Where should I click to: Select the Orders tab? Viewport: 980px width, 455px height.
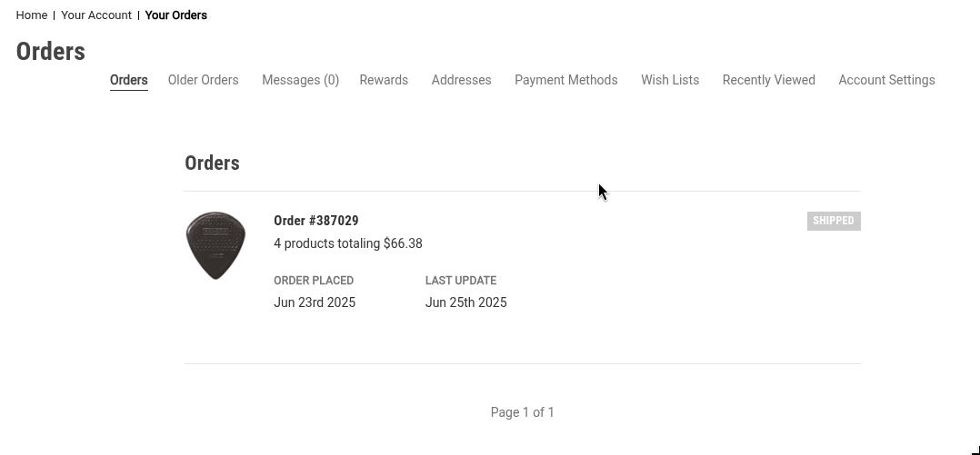pos(129,80)
